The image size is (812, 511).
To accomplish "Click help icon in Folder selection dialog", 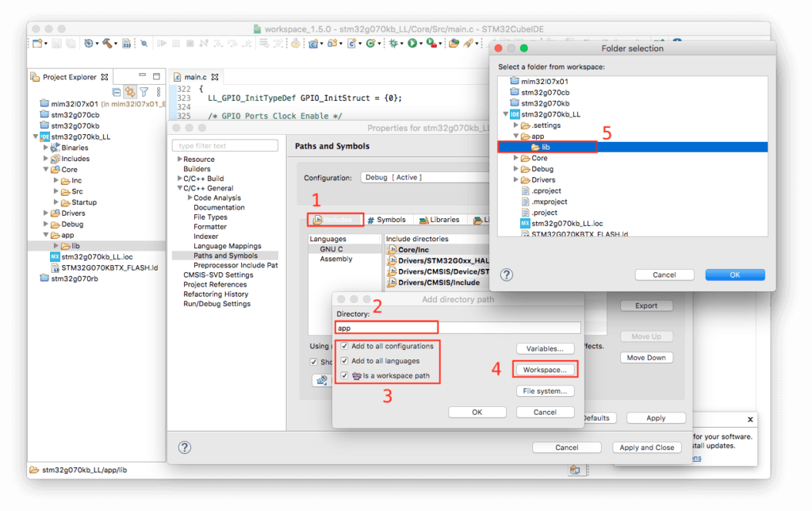I will [507, 275].
